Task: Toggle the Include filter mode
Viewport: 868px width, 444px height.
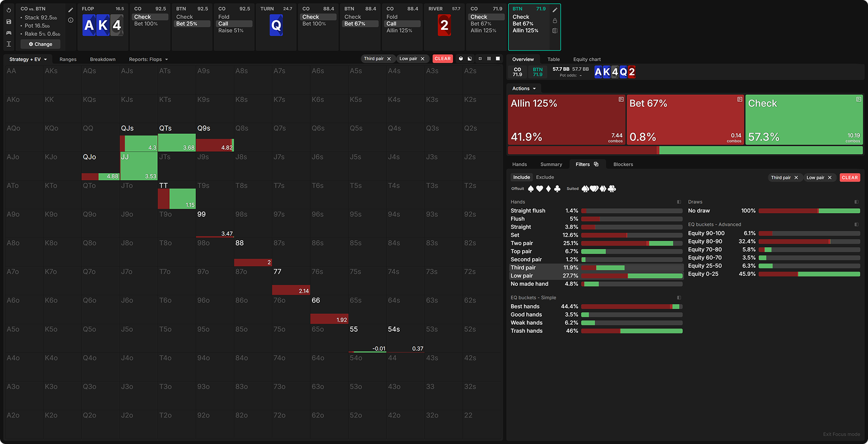Action: pos(521,177)
